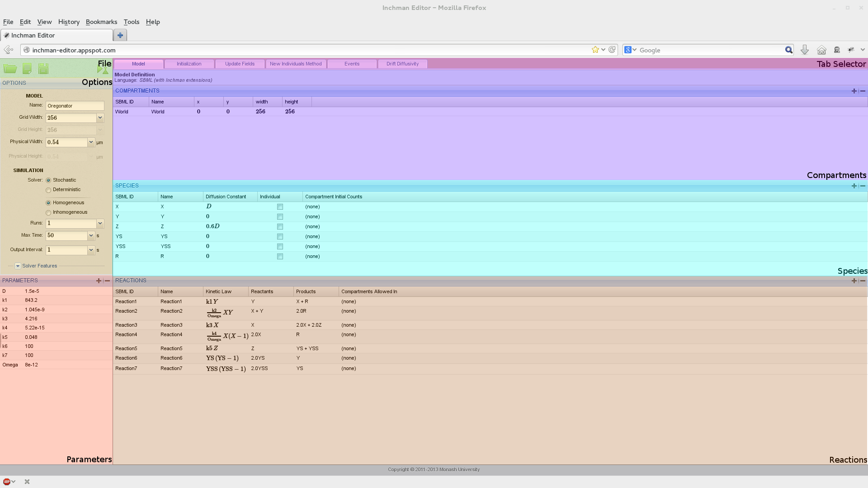Open the Bookmarks menu
Screen dimensions: 868x488
[101, 22]
